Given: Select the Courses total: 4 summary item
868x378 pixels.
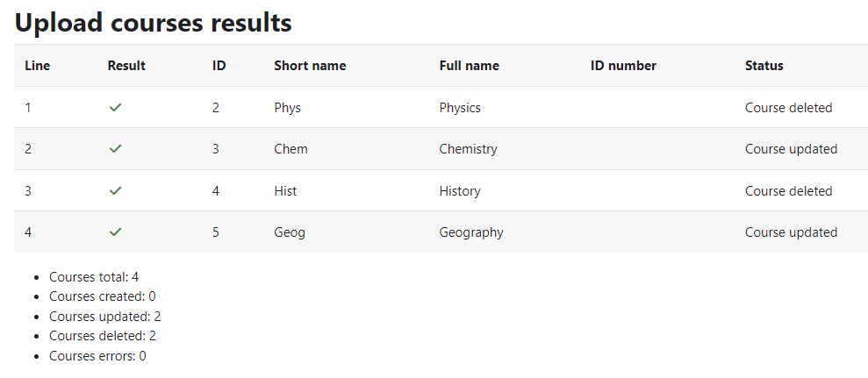Looking at the screenshot, I should pyautogui.click(x=94, y=277).
